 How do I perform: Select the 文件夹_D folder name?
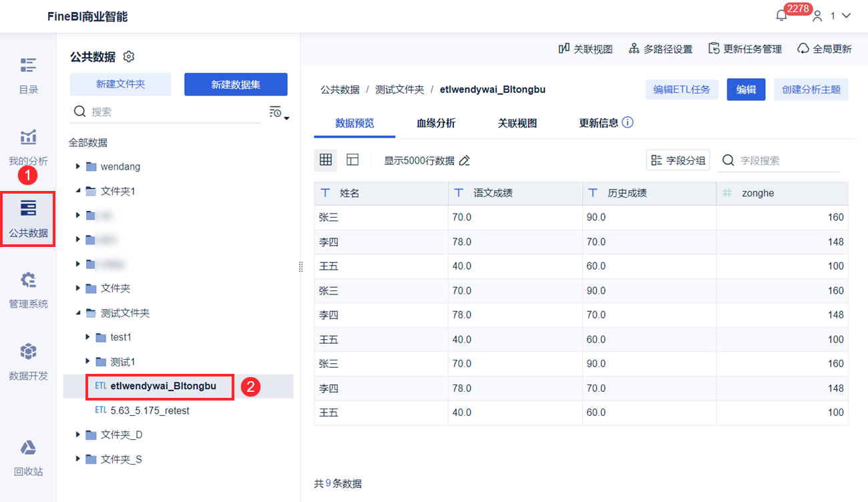point(122,435)
